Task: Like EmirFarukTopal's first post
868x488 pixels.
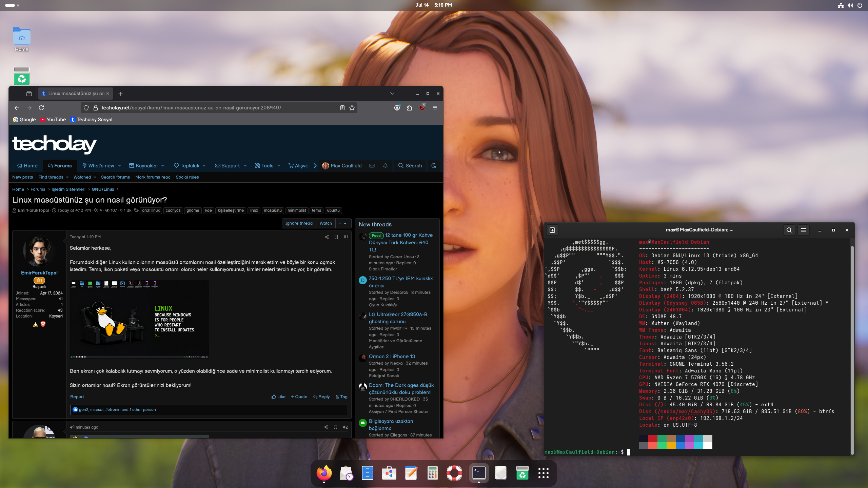Action: (x=278, y=396)
